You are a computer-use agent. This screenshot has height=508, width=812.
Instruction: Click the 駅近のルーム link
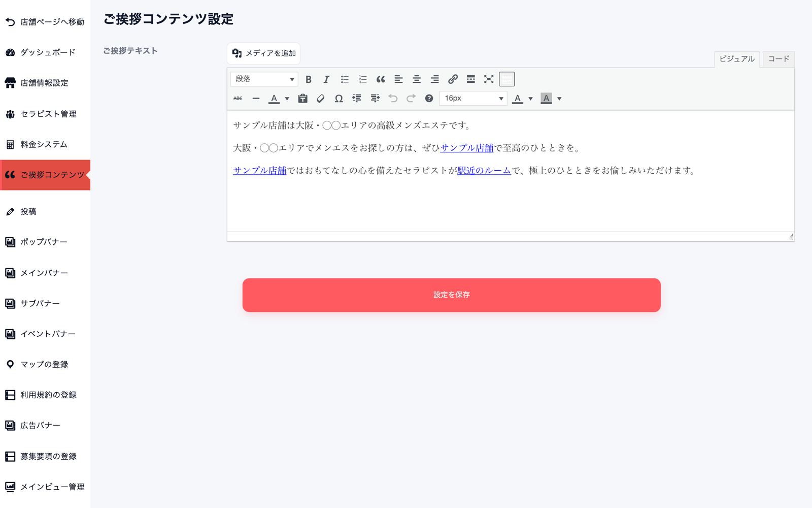point(484,171)
